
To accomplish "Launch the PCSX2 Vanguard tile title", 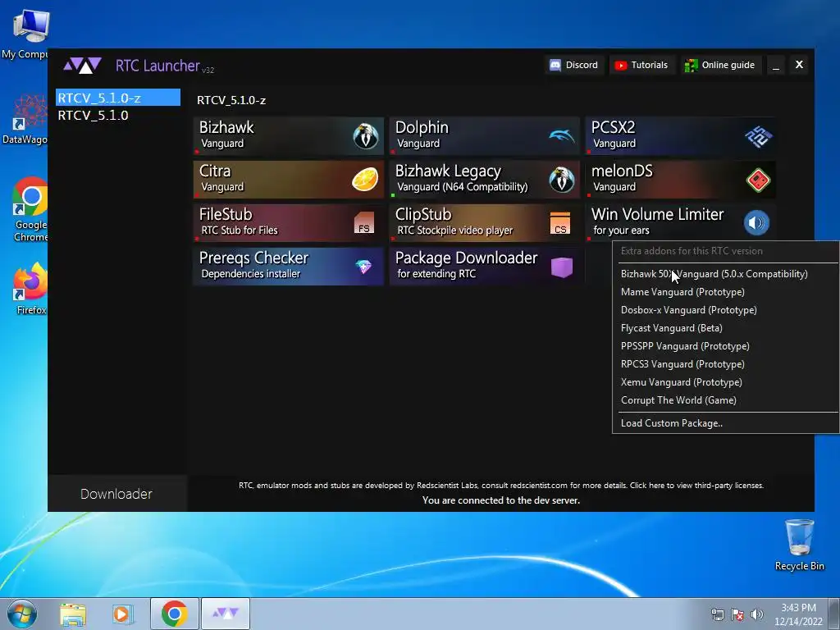I will [x=613, y=127].
